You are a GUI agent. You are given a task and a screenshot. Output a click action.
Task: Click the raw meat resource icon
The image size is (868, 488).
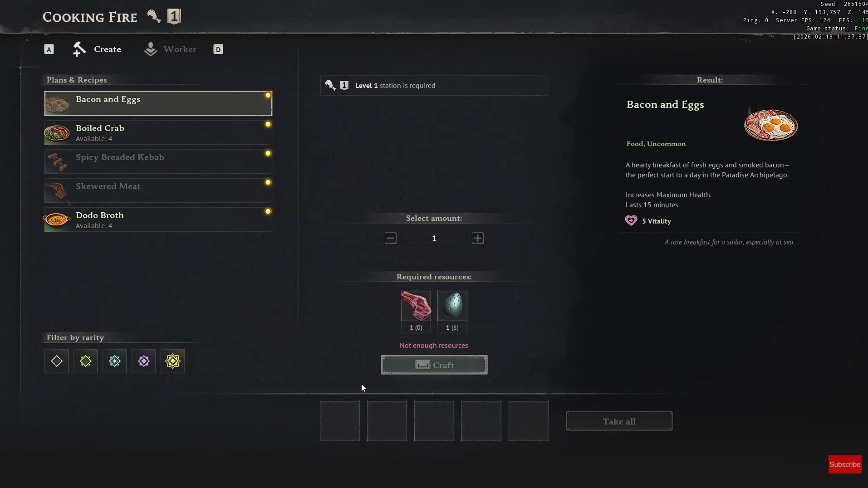tap(416, 306)
